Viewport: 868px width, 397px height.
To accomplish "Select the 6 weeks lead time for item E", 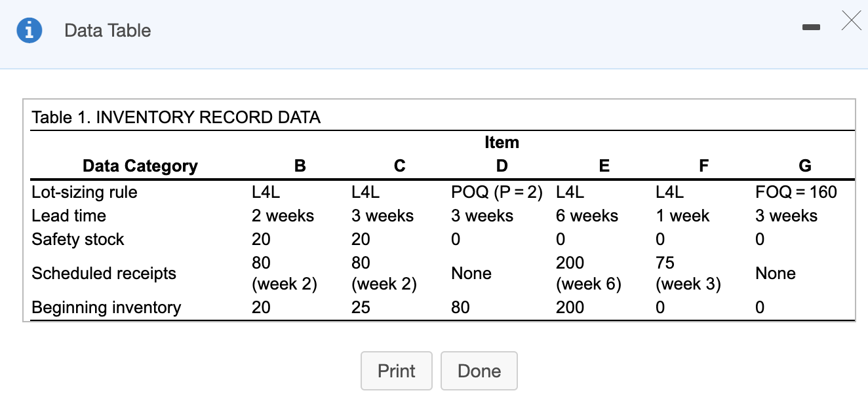I will 586,216.
